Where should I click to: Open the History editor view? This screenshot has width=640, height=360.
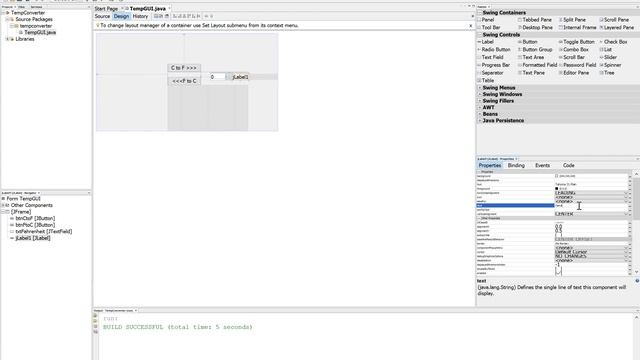click(x=140, y=16)
